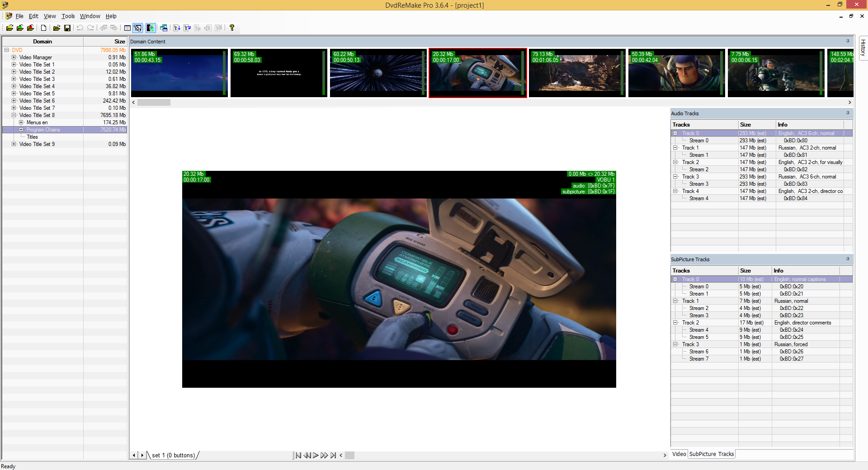Click the navigate back arrow icon
Image resolution: width=868 pixels, height=470 pixels.
coord(104,28)
